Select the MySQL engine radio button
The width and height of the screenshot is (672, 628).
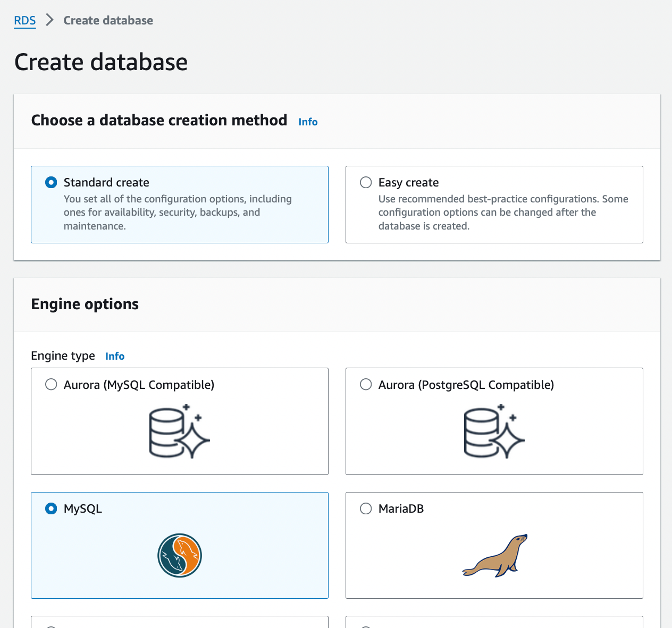(x=51, y=508)
